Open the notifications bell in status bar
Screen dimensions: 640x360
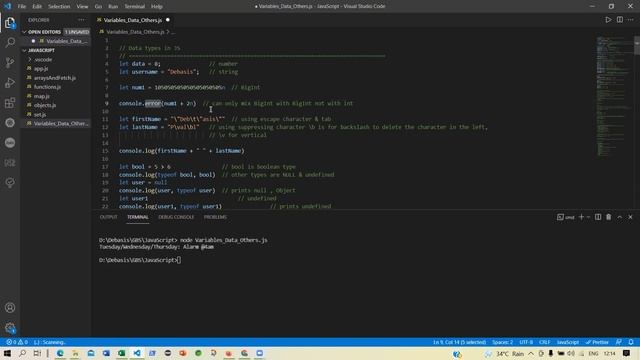coord(631,342)
